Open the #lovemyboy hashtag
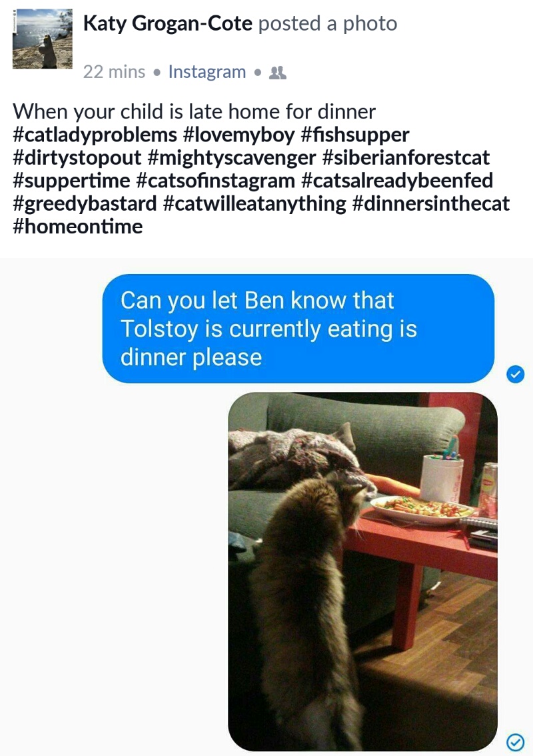This screenshot has height=756, width=533. tap(239, 135)
